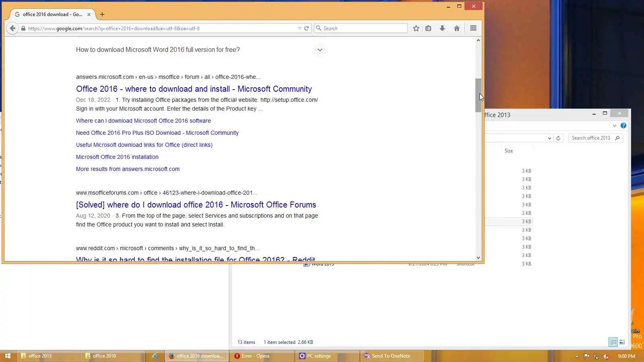The width and height of the screenshot is (644, 362).
Task: Go back using Firefox's back arrow
Action: [12, 28]
